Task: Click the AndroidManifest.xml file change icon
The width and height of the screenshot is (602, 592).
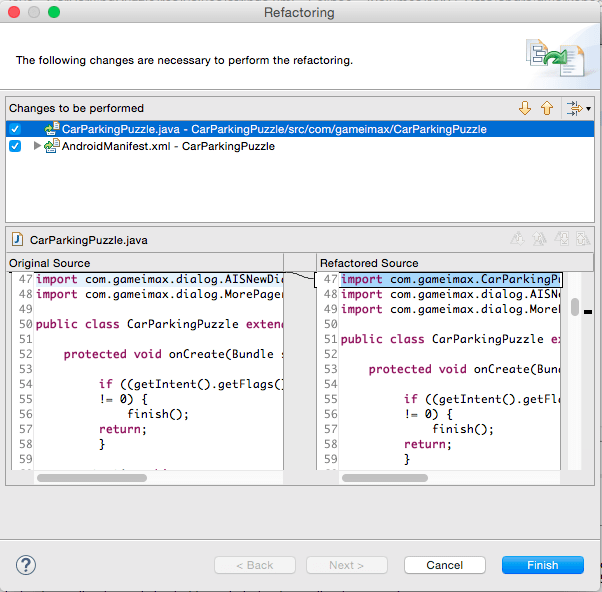Action: click(x=52, y=146)
